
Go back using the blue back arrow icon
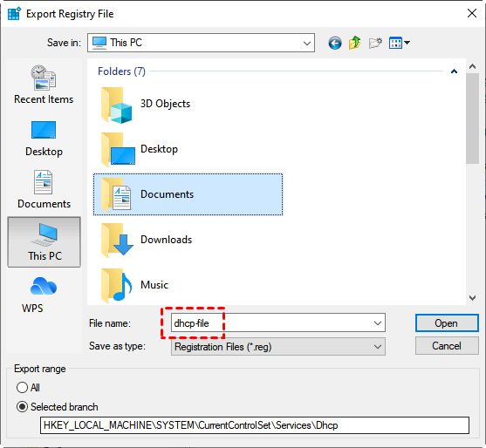point(335,43)
